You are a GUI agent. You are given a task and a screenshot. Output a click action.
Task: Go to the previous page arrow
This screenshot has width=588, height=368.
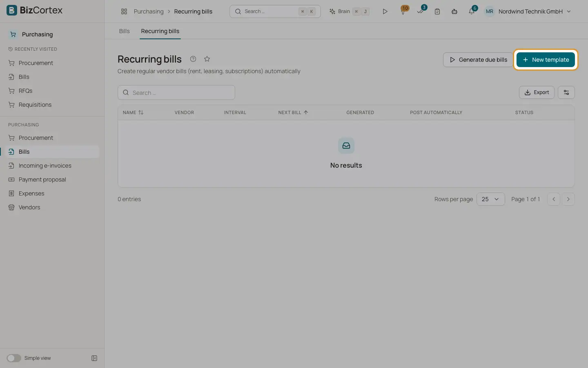click(554, 199)
